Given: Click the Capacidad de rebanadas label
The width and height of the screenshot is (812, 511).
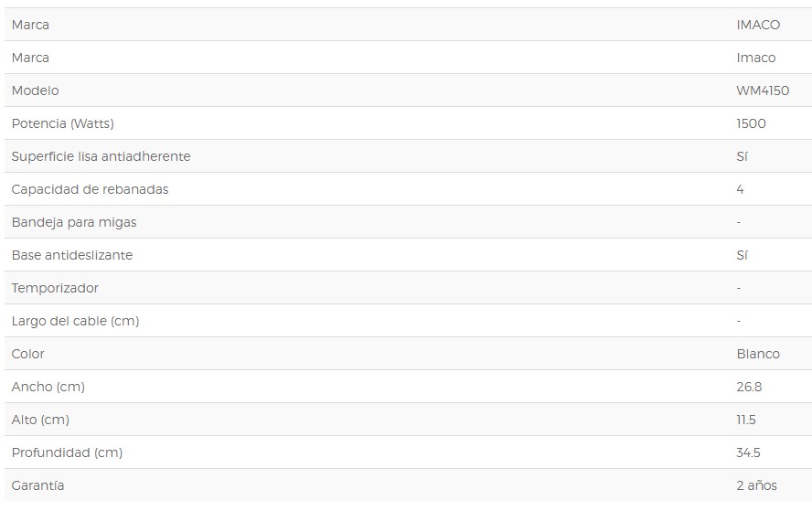Looking at the screenshot, I should coord(90,189).
